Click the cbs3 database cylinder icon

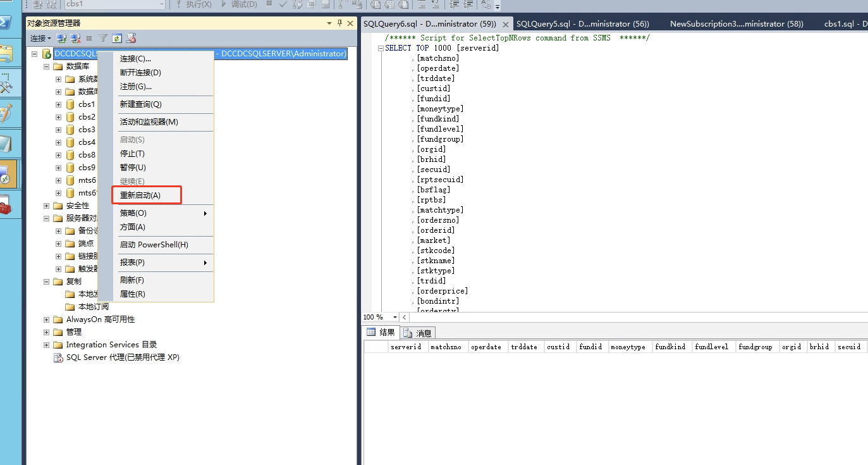70,130
